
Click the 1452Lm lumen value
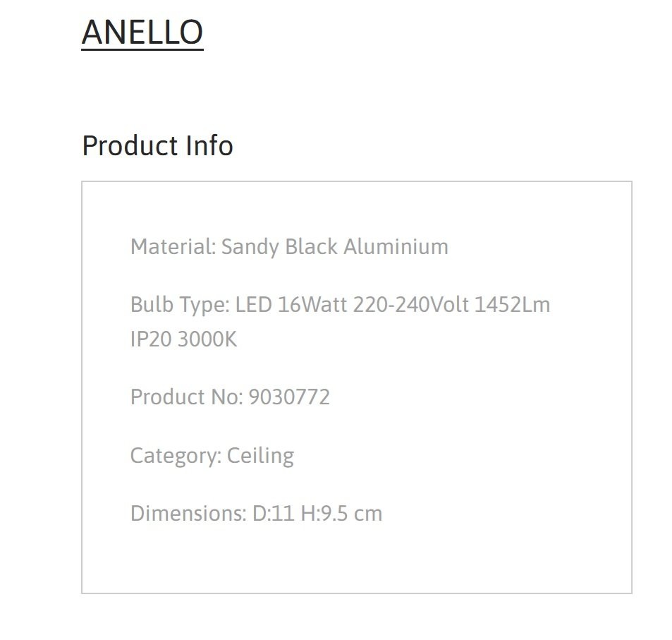(x=513, y=305)
